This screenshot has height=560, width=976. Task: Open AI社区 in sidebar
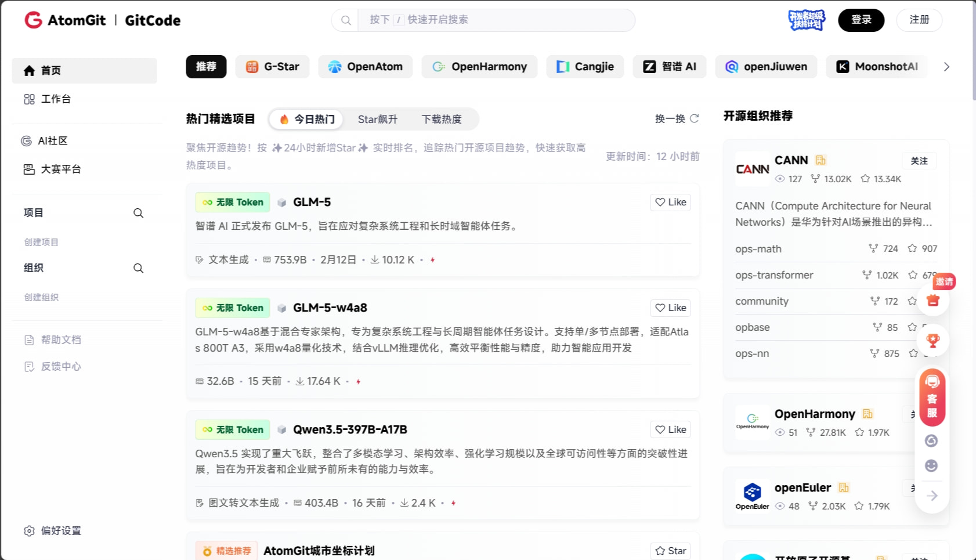(85, 141)
